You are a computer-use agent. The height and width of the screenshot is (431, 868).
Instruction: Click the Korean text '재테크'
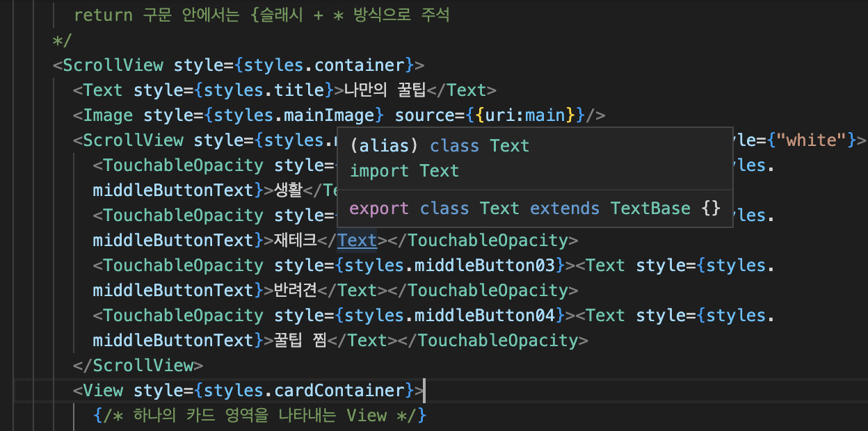(x=296, y=240)
